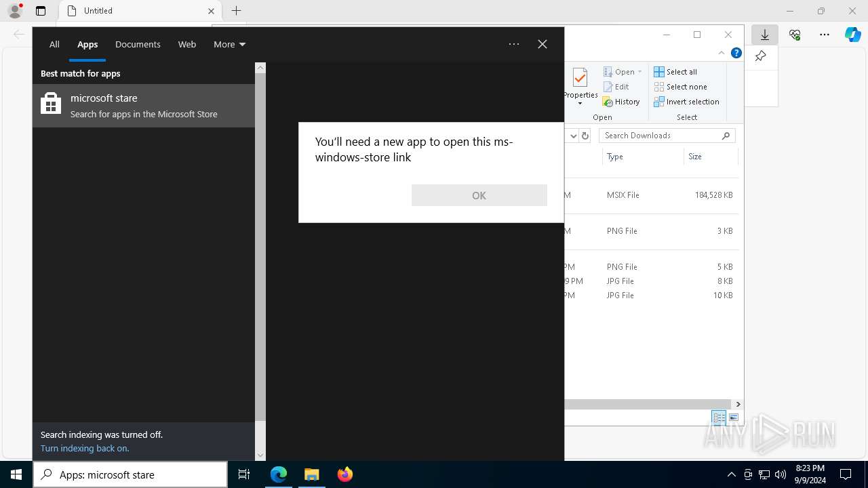Switch to Documents search tab
The width and height of the screenshot is (868, 488).
[x=138, y=44]
